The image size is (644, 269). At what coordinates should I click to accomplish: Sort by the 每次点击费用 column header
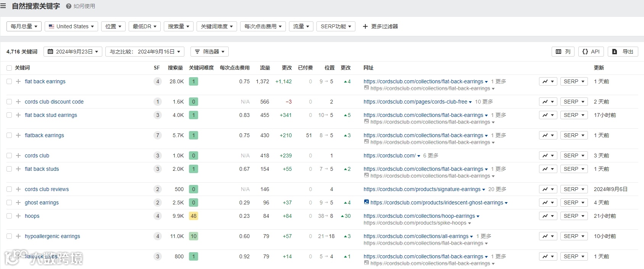(235, 68)
